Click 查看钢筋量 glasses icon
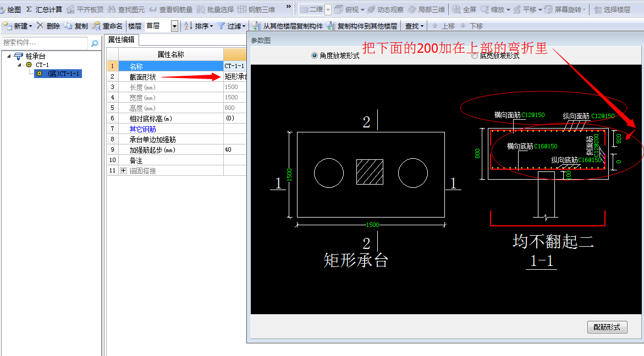The width and height of the screenshot is (644, 356). tap(153, 9)
